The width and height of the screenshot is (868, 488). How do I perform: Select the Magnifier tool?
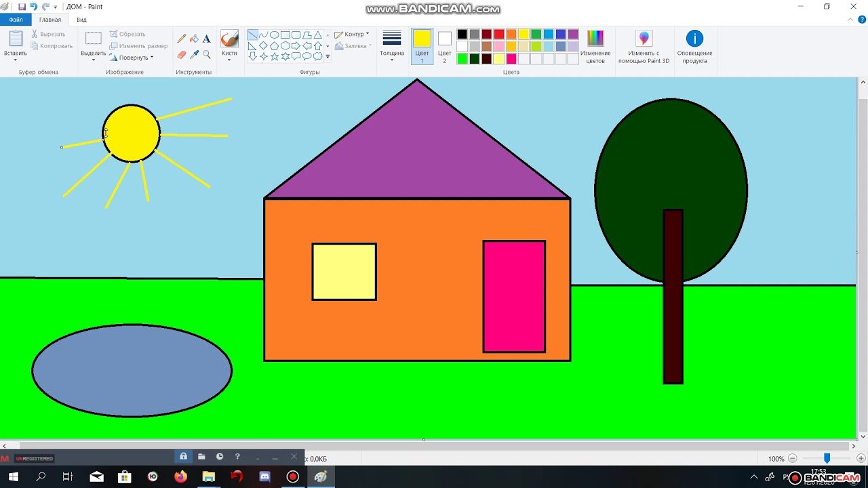pos(207,55)
